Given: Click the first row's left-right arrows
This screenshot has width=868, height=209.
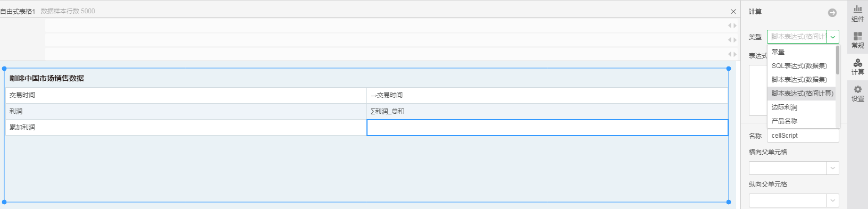Looking at the screenshot, I should (x=732, y=26).
